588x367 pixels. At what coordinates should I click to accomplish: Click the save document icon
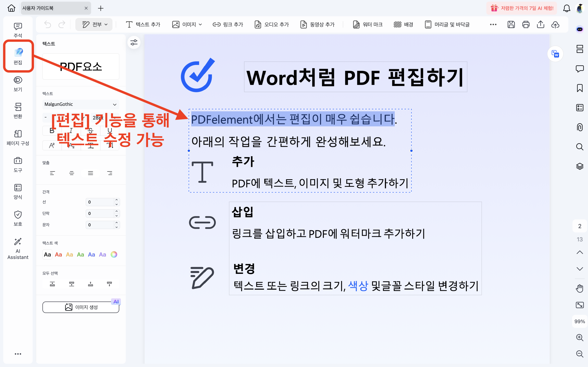[511, 24]
